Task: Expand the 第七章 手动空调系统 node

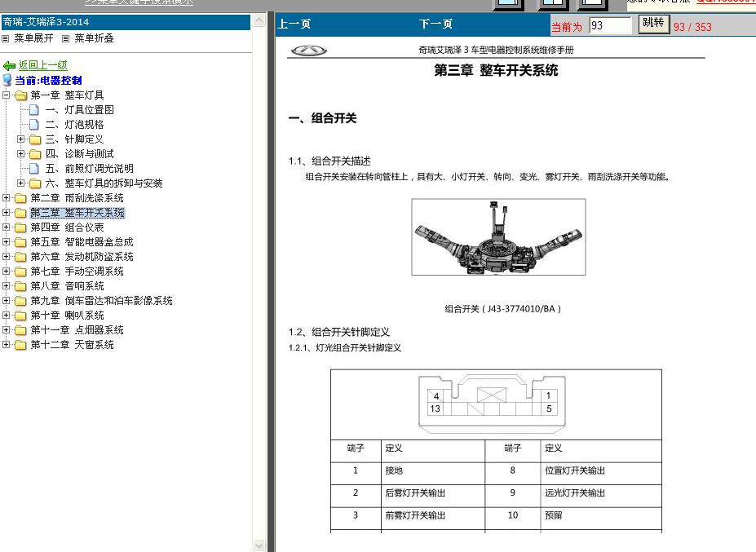Action: coord(6,271)
